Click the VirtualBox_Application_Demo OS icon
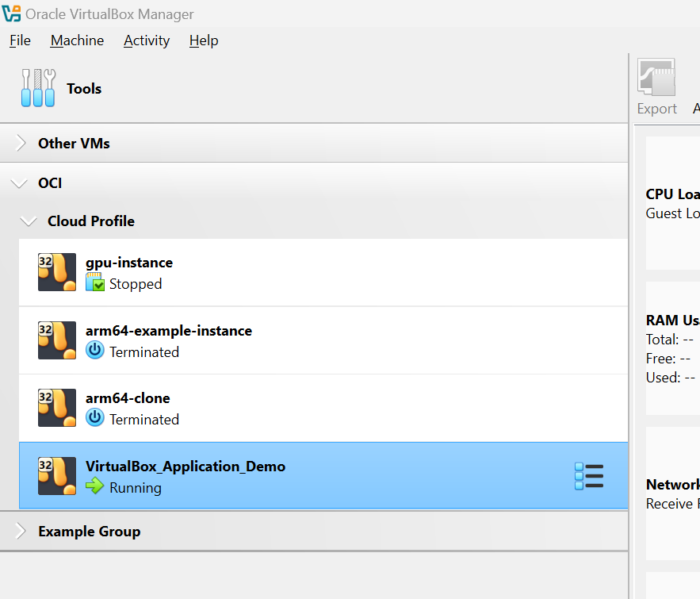The image size is (700, 599). click(x=57, y=476)
